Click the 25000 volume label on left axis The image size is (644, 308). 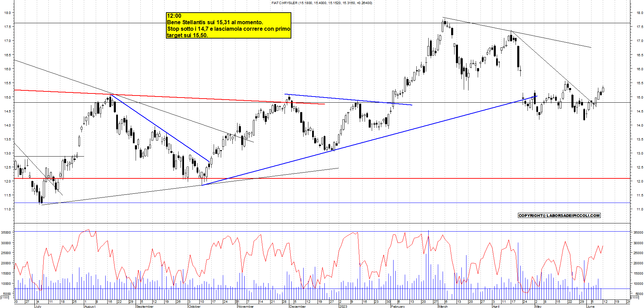click(6, 253)
